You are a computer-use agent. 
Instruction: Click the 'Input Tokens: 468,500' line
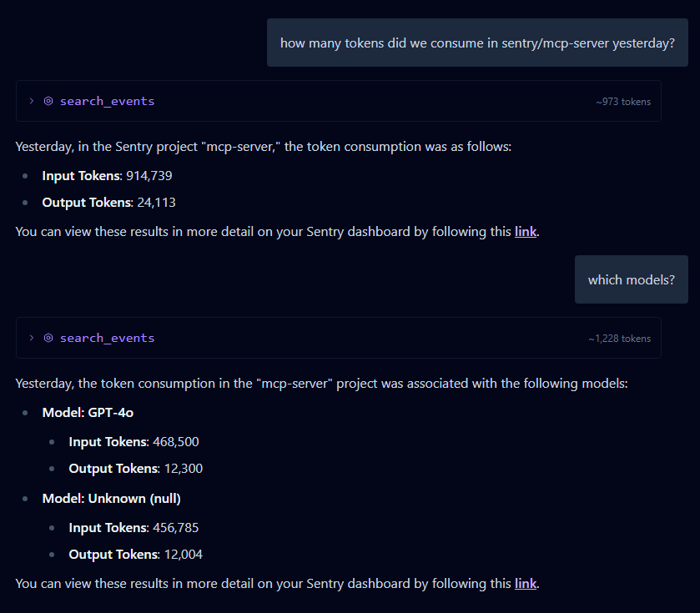(x=134, y=442)
